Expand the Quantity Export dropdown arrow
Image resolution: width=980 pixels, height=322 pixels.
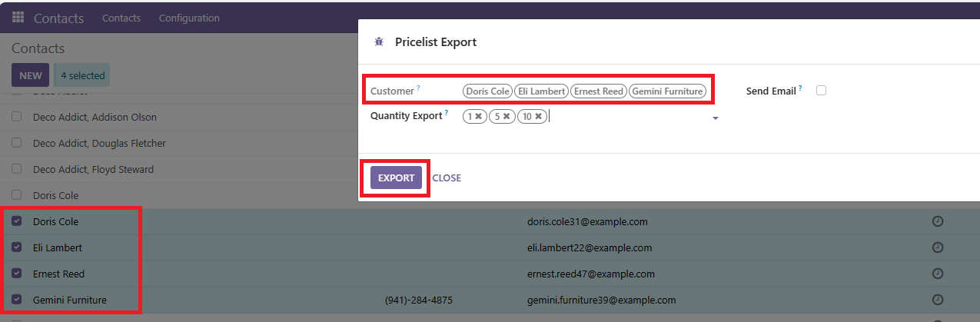tap(716, 118)
